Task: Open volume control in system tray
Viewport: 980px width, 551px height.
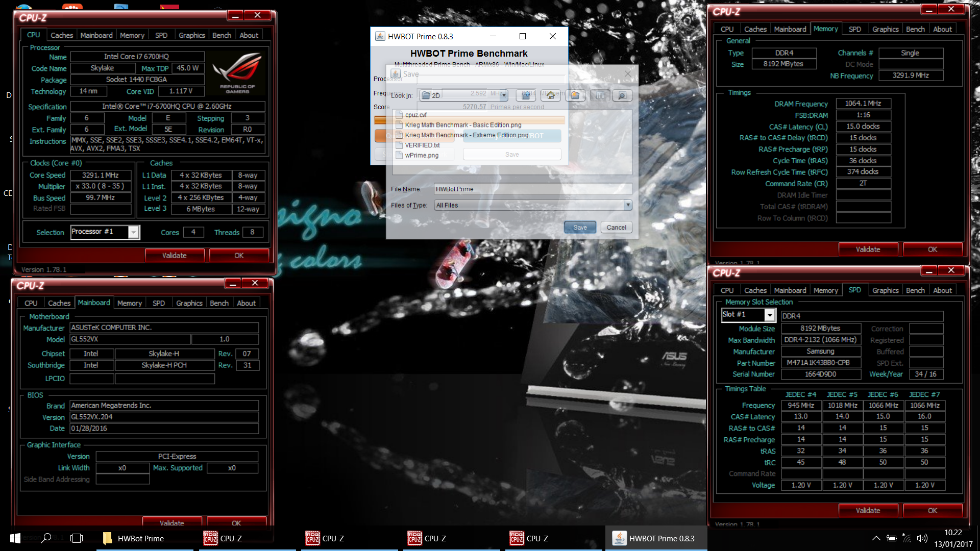Action: pyautogui.click(x=922, y=538)
